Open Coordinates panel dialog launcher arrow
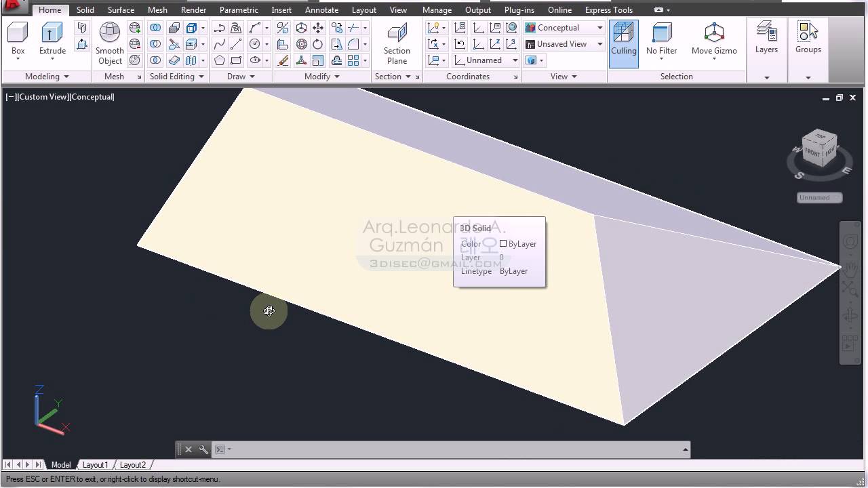The image size is (868, 488). coord(515,77)
